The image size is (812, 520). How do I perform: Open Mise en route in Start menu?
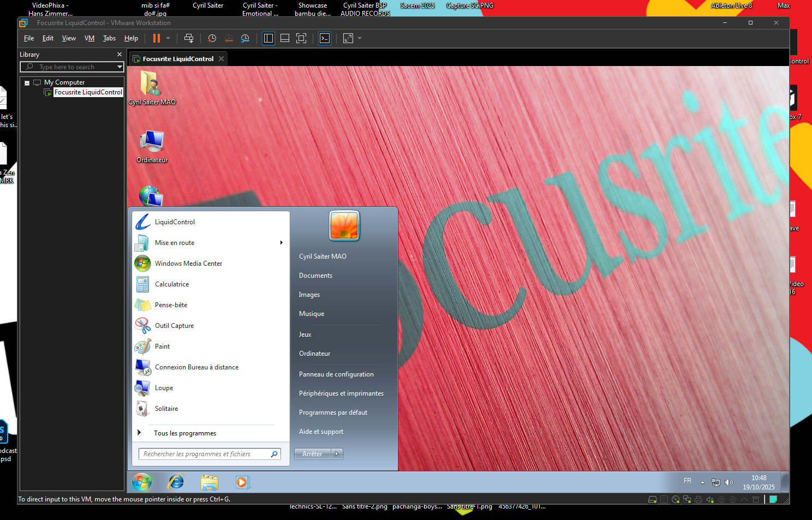[x=211, y=243]
